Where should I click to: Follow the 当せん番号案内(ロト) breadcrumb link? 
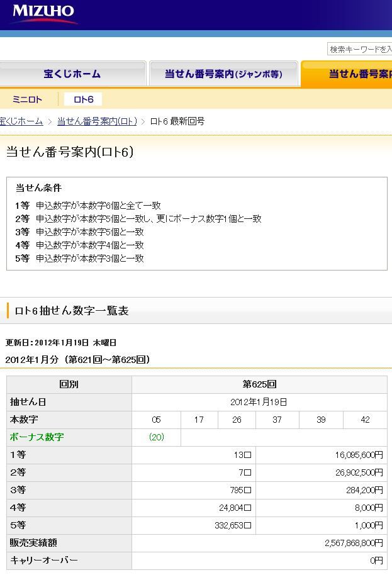97,121
